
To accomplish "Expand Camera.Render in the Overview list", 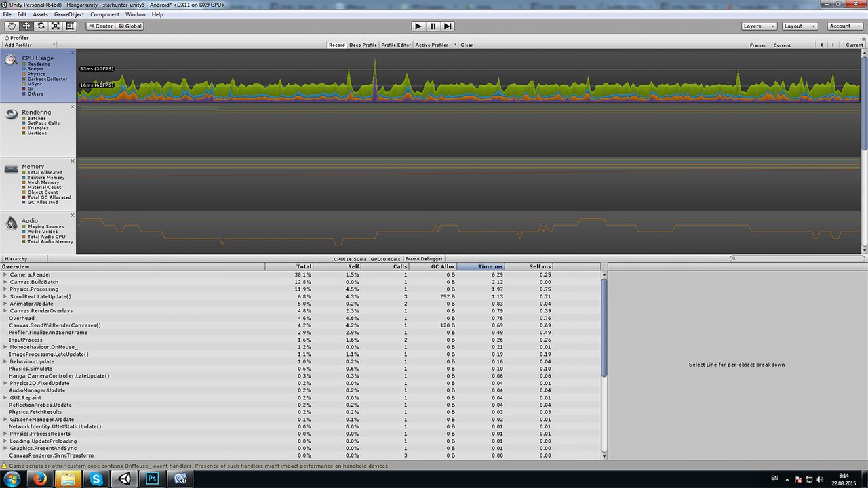I will coord(4,275).
